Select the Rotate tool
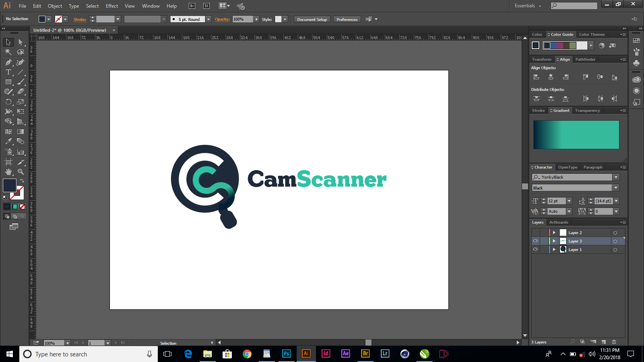The height and width of the screenshot is (362, 644). pos(8,102)
